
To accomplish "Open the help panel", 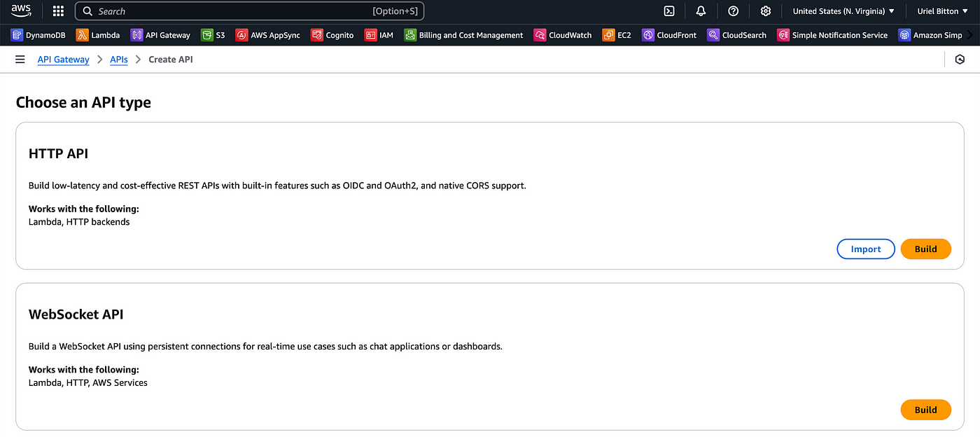I will coord(733,11).
